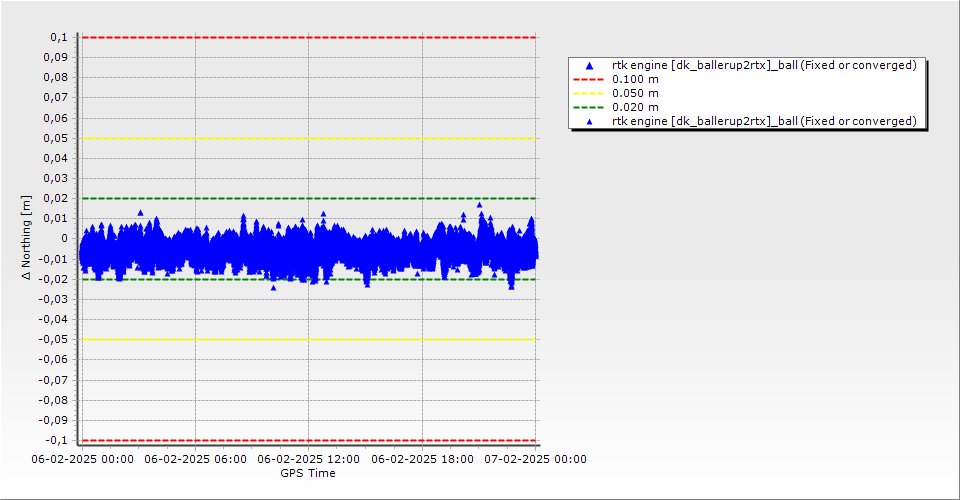Click the GPS Time axis title
This screenshot has width=960, height=500.
[x=308, y=473]
